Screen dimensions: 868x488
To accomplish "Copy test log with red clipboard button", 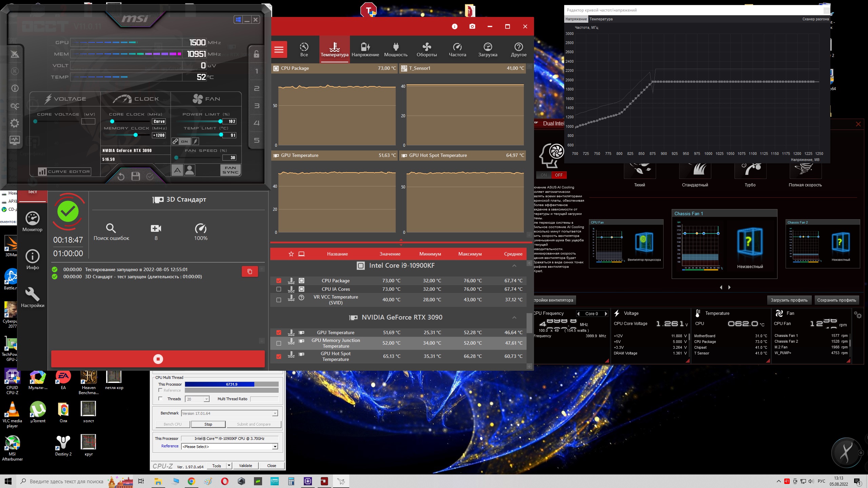I will point(250,271).
